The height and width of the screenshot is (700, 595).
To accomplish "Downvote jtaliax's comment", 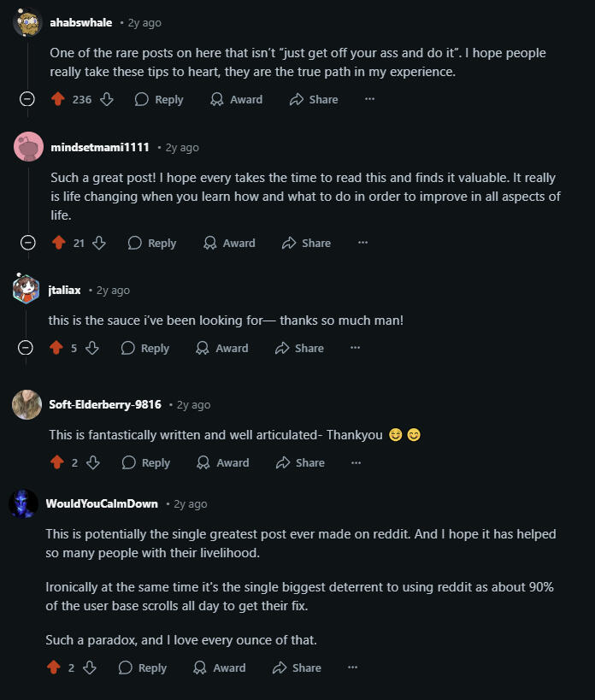I will [92, 348].
